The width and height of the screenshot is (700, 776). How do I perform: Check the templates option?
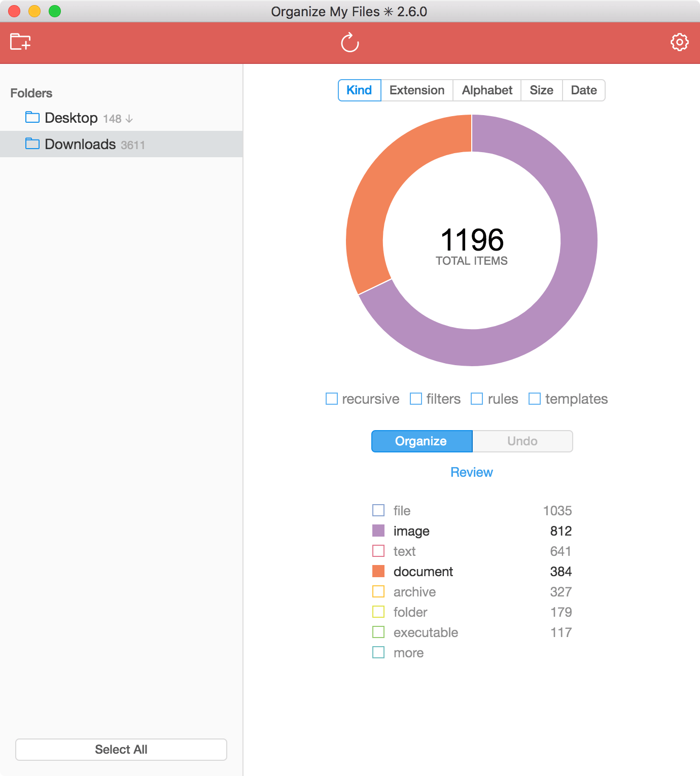pos(535,399)
